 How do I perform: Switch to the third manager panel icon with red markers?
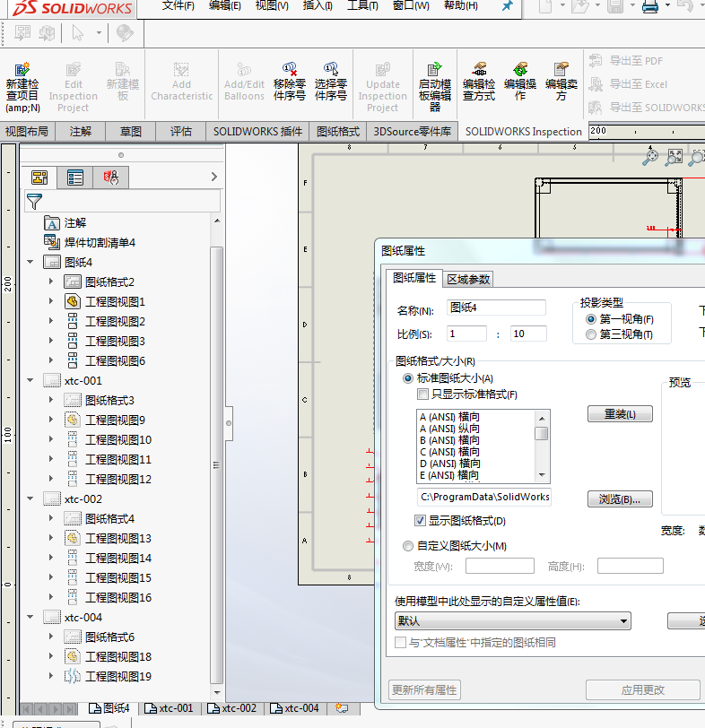point(111,178)
